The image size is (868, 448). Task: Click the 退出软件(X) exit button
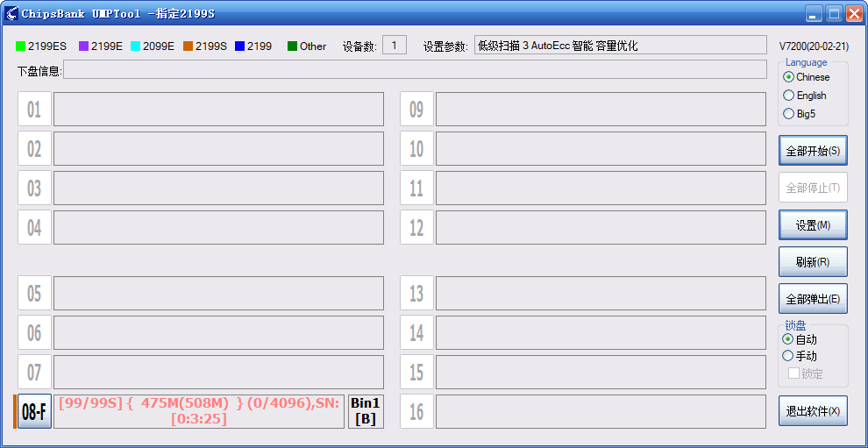coord(813,411)
